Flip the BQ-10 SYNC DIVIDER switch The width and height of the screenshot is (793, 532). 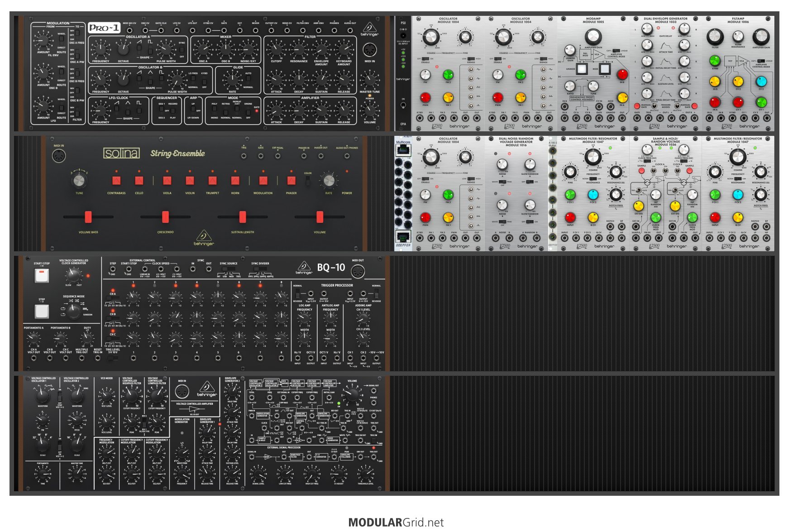click(260, 269)
